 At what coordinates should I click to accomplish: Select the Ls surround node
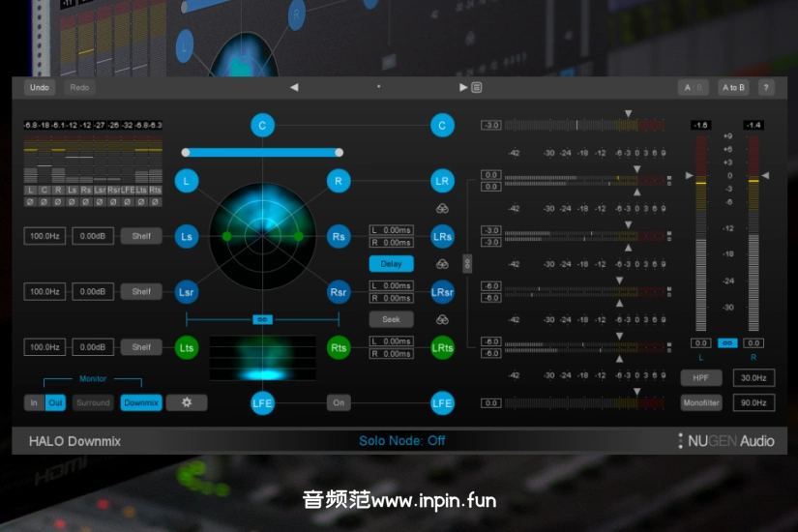click(x=187, y=236)
